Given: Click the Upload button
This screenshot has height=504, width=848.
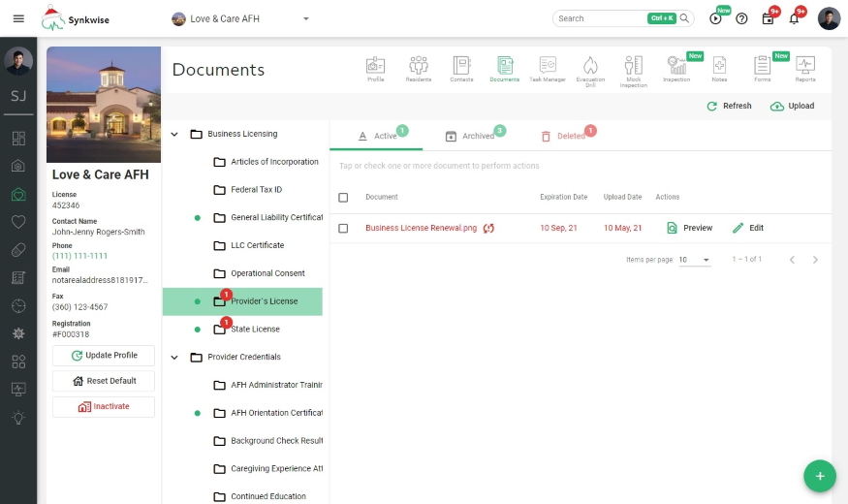Looking at the screenshot, I should pos(792,107).
